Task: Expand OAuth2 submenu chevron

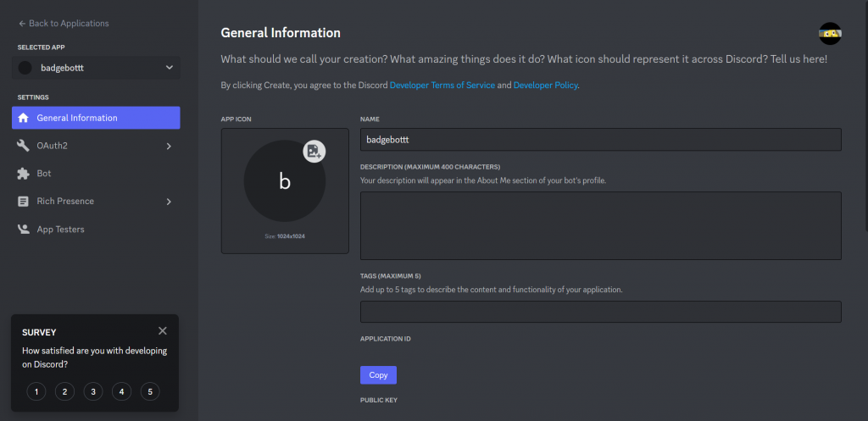Action: pos(169,146)
